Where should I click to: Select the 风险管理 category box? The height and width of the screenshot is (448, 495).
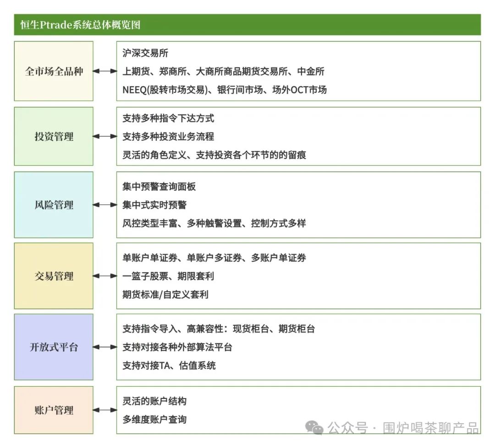coord(54,205)
